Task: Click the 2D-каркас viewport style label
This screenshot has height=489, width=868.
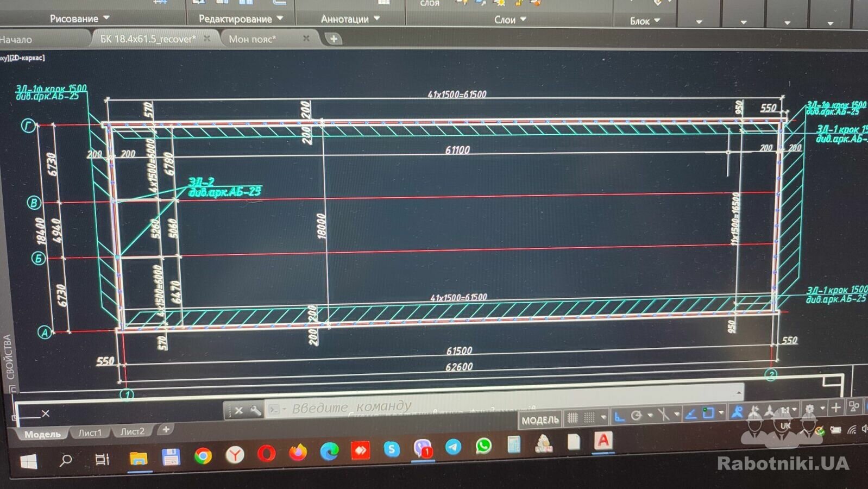Action: 27,58
